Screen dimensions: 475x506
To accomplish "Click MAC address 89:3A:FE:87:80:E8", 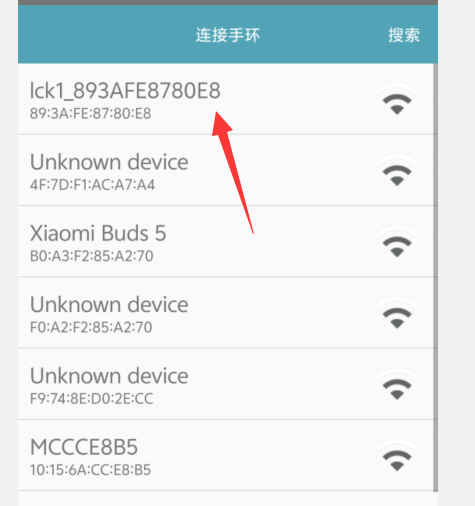I will pos(91,114).
